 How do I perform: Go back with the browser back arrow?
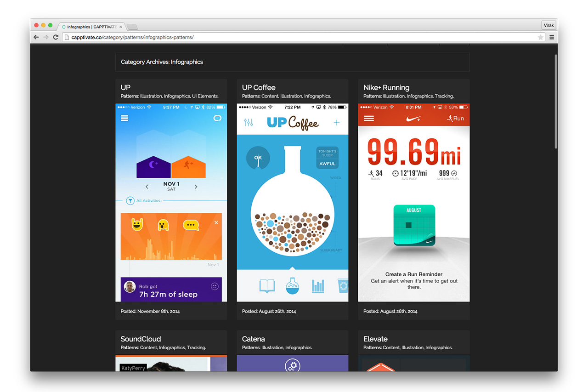36,37
